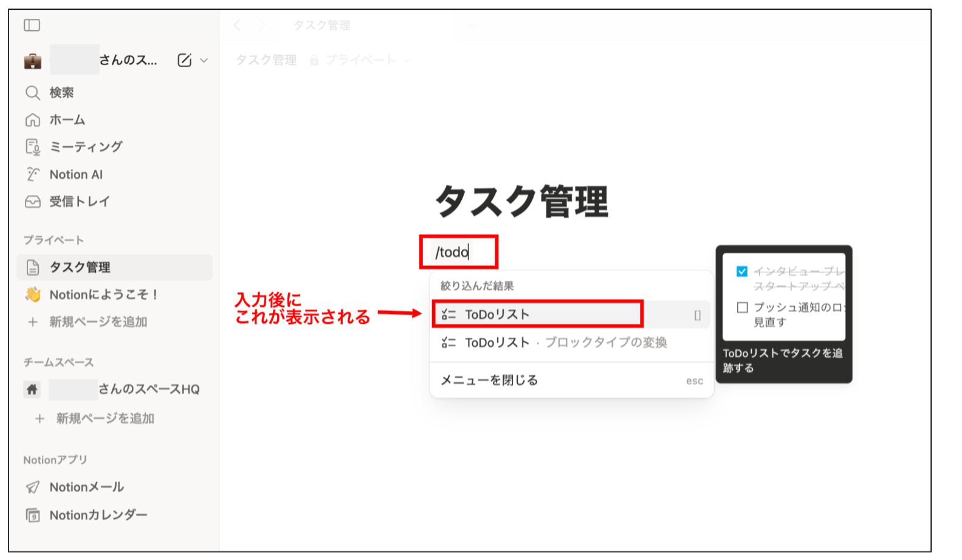
Task: Click the plus icon under チームスペース
Action: [x=40, y=418]
